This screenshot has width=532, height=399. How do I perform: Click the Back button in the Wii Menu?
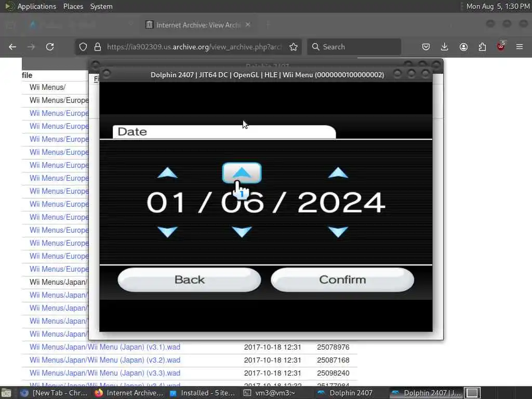pos(189,280)
